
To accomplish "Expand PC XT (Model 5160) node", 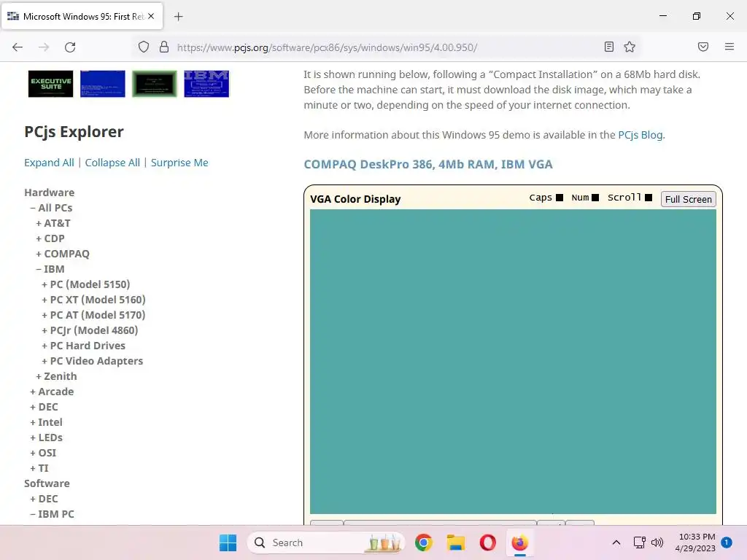I will tap(93, 300).
